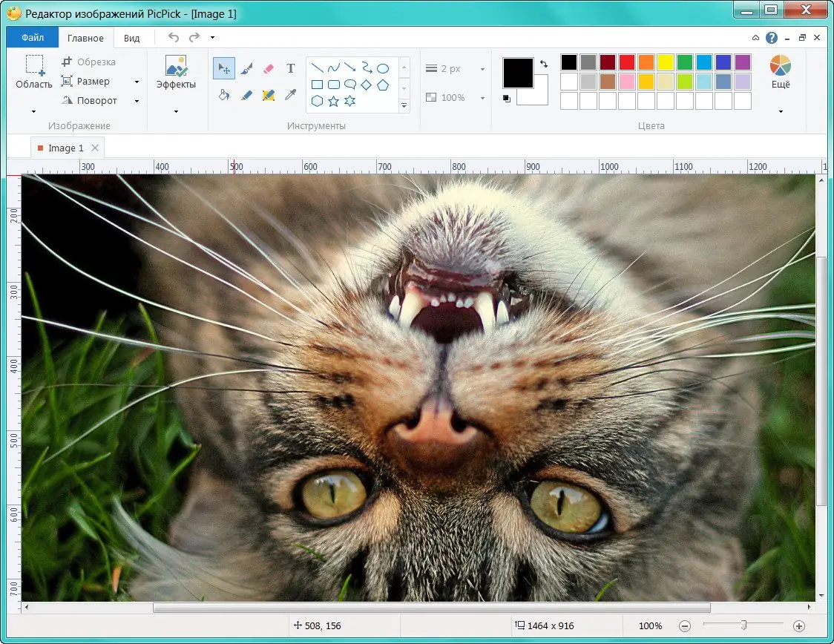The height and width of the screenshot is (644, 834).
Task: Switch to the Вид ribbon tab
Action: (131, 38)
